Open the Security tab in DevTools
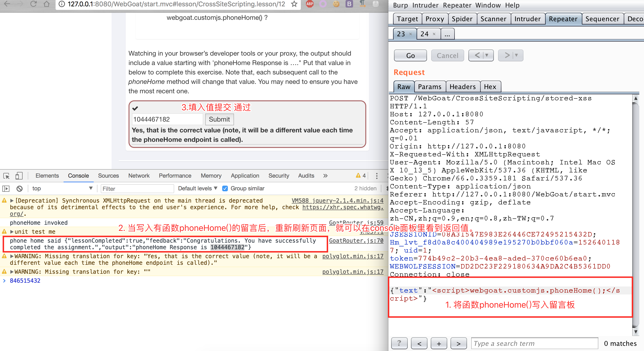 tap(278, 176)
